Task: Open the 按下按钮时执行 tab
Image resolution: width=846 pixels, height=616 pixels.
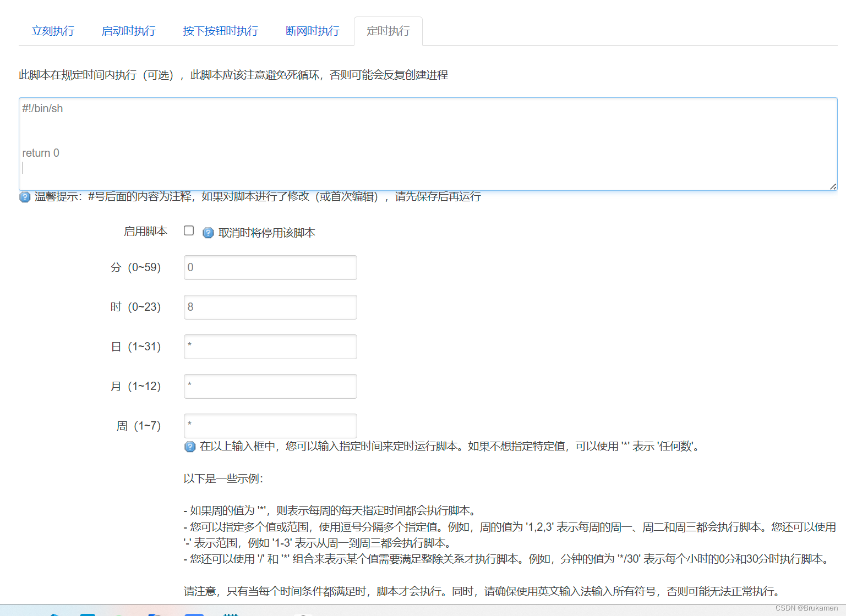Action: point(220,31)
